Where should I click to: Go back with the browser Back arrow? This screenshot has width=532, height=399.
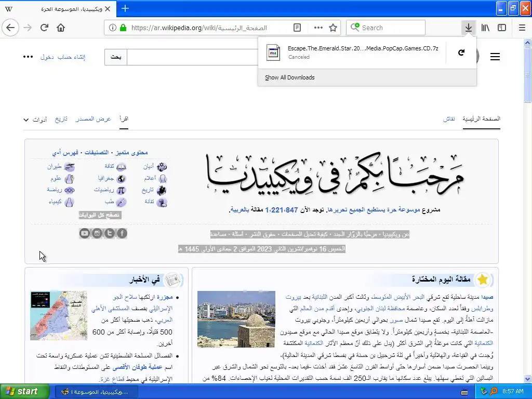click(x=10, y=28)
